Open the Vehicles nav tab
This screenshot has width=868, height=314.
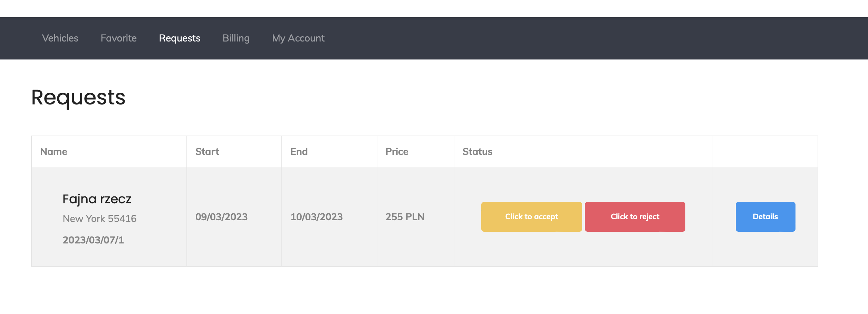(x=60, y=38)
